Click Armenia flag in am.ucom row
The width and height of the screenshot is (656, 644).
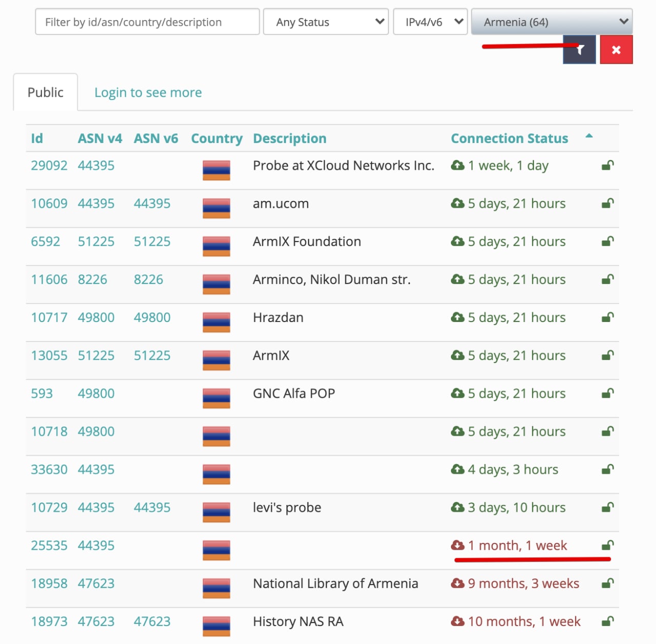coord(216,208)
